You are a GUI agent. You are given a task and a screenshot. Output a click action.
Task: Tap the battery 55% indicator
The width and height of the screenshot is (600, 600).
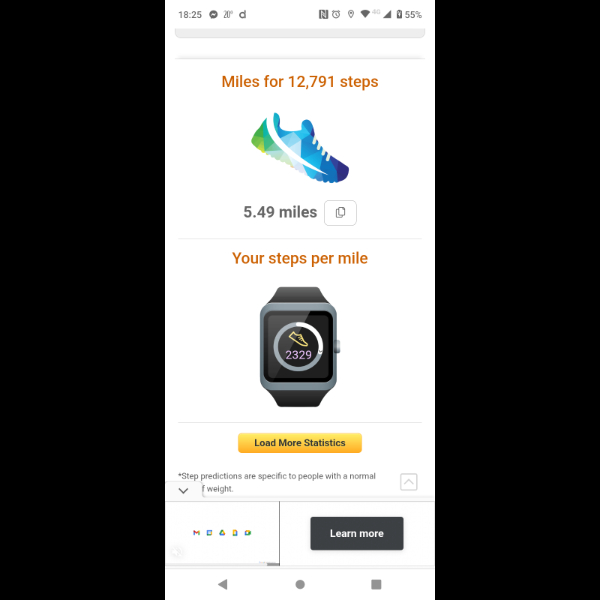pos(409,15)
